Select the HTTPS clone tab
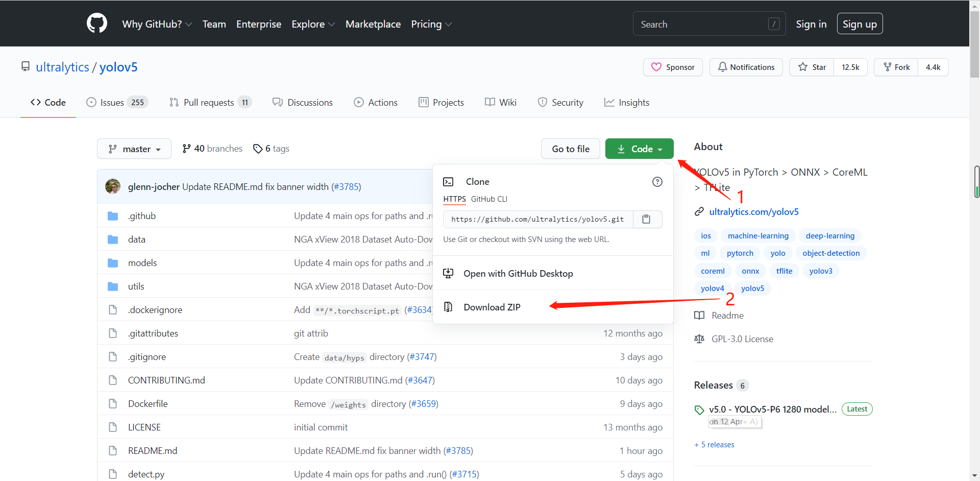 coord(454,199)
